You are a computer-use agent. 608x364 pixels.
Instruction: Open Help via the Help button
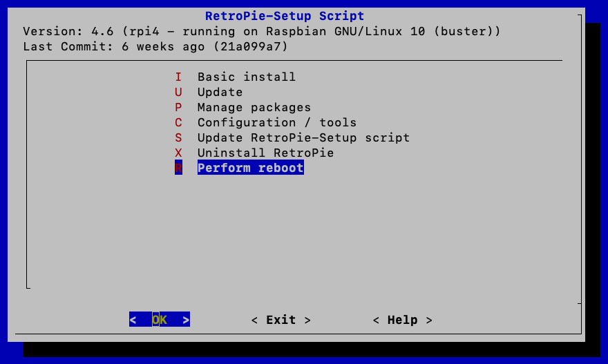[x=402, y=320]
